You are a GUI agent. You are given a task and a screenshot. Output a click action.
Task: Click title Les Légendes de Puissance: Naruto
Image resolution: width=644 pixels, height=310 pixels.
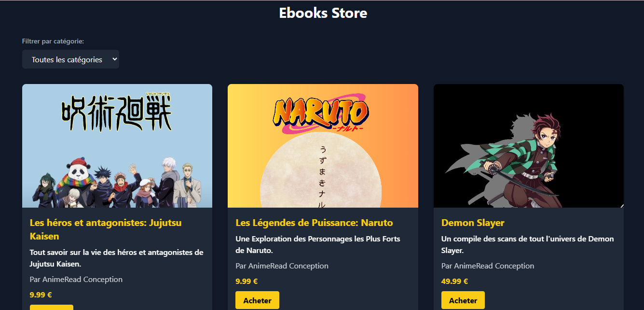(x=314, y=223)
